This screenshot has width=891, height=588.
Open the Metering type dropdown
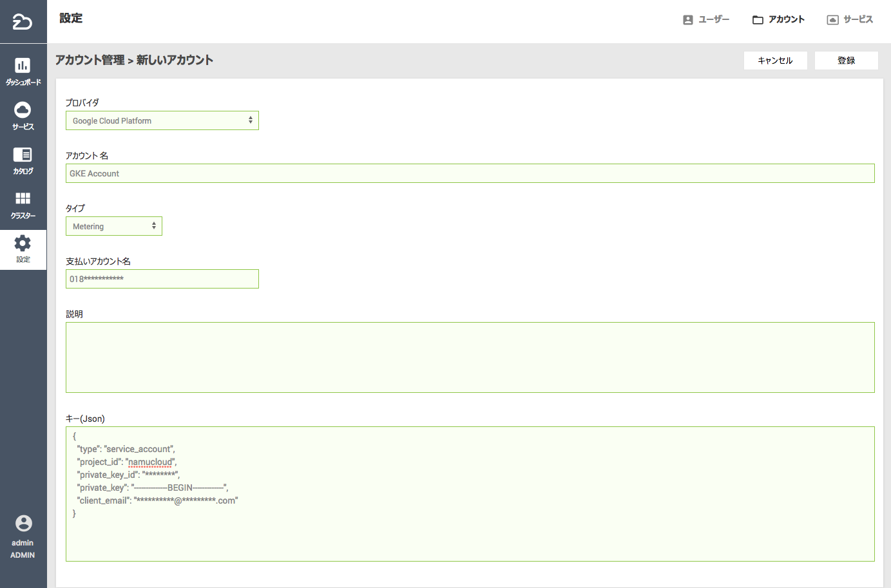tap(114, 226)
